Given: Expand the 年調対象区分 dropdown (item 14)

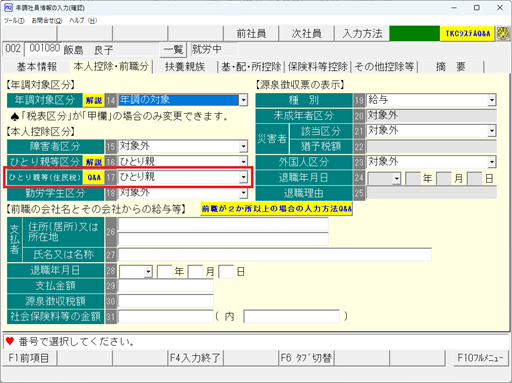Looking at the screenshot, I should [244, 100].
